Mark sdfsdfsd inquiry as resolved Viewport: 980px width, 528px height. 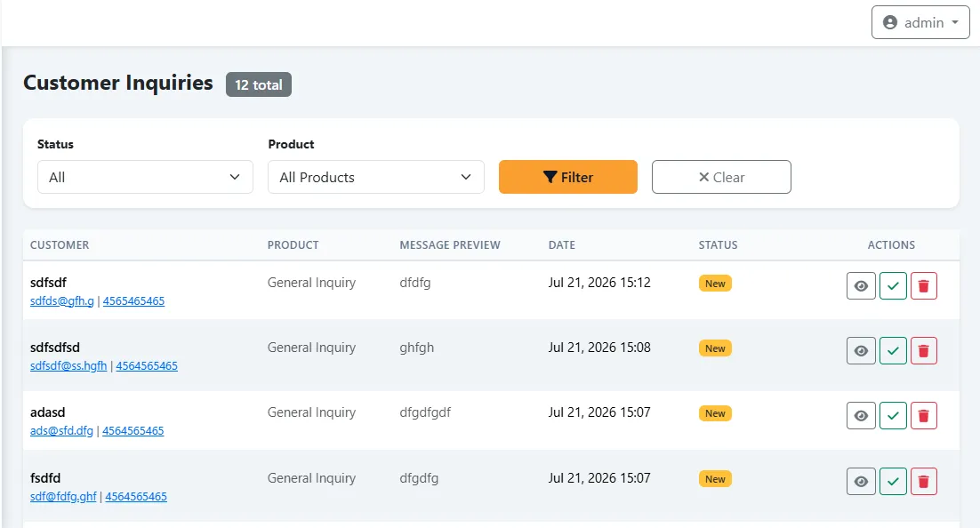coord(893,351)
